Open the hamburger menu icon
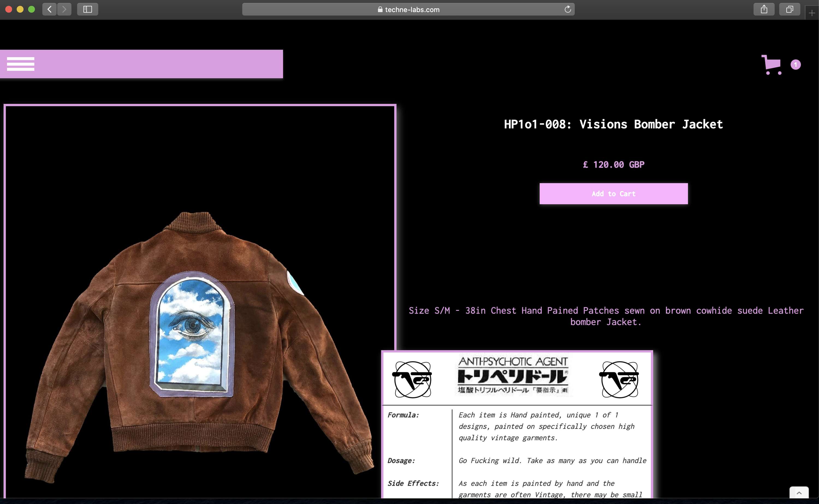The height and width of the screenshot is (504, 819). [21, 64]
